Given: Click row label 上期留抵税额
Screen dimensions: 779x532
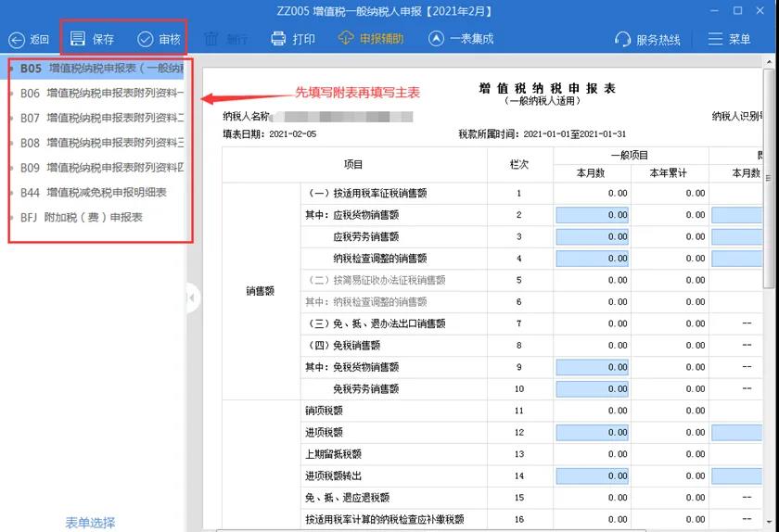Looking at the screenshot, I should coord(333,454).
